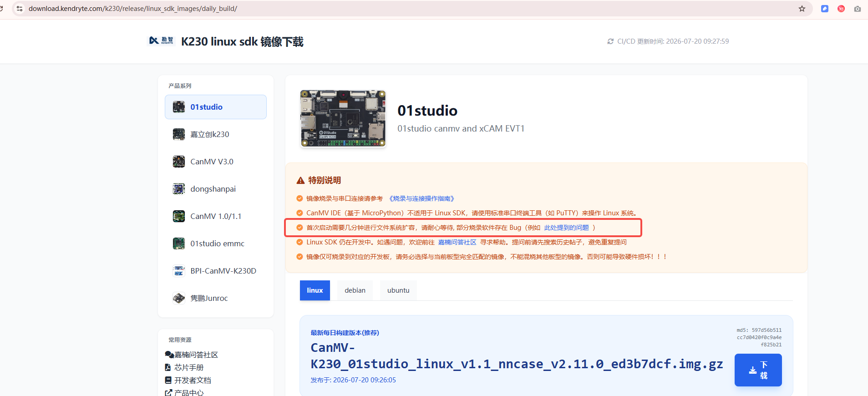Open 隼鹏Junroc product entry
The image size is (868, 396).
click(x=216, y=298)
